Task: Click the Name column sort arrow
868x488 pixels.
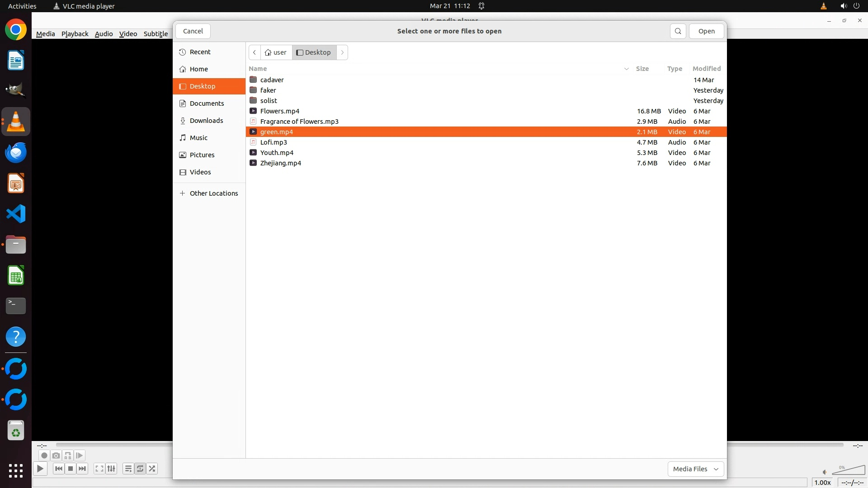Action: click(x=626, y=69)
